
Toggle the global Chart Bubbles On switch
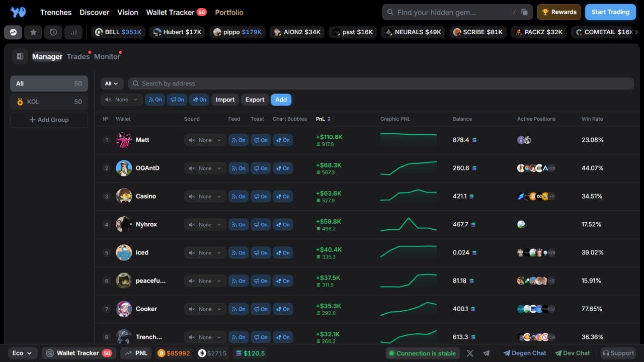coord(199,100)
